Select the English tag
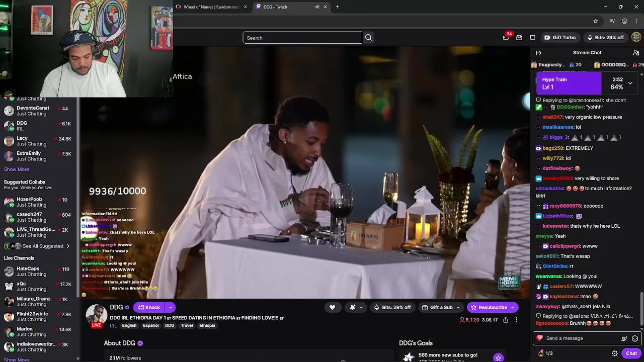The image size is (644, 362). tap(129, 325)
